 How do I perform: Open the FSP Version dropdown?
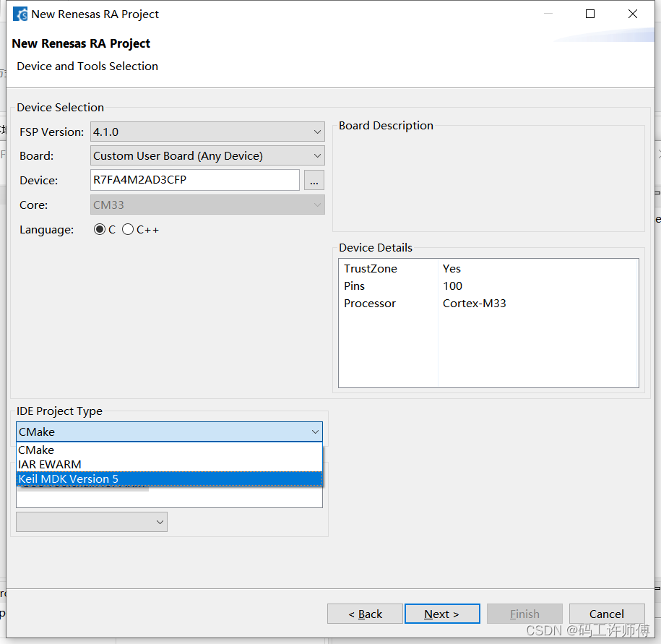(207, 132)
